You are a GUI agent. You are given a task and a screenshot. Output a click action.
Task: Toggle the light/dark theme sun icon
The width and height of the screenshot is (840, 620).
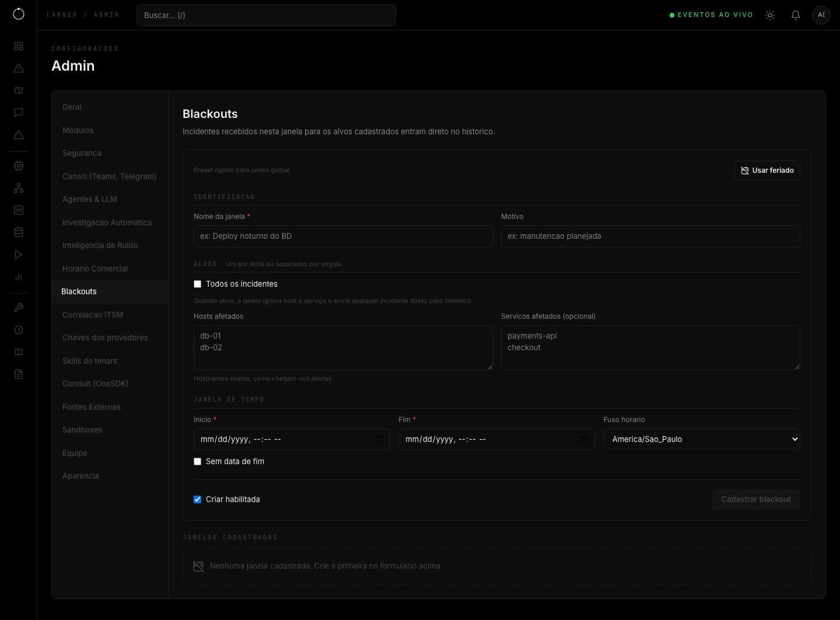click(770, 15)
